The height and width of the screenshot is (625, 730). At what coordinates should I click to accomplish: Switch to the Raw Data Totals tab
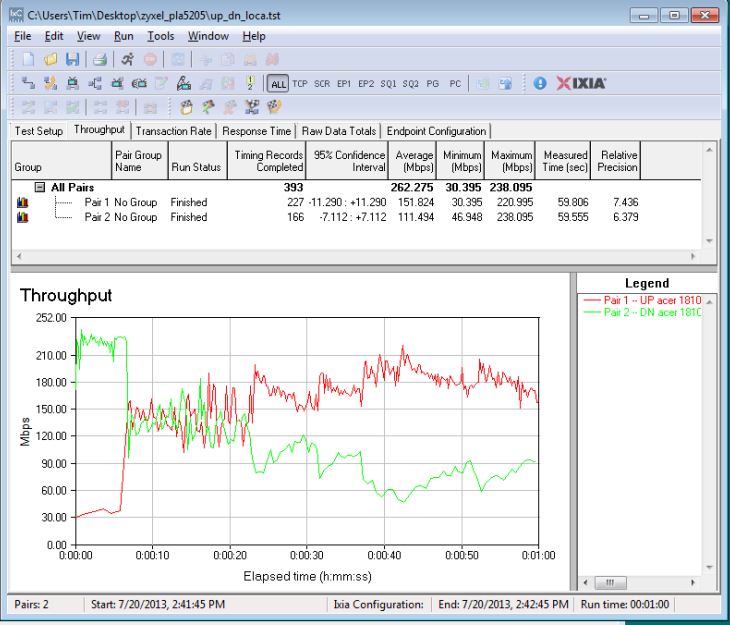coord(339,131)
